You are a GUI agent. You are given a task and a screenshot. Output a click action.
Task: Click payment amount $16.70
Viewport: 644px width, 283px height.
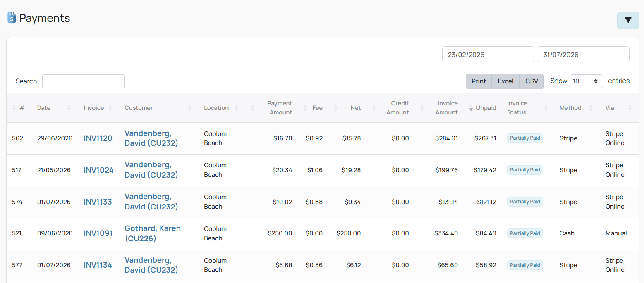282,138
